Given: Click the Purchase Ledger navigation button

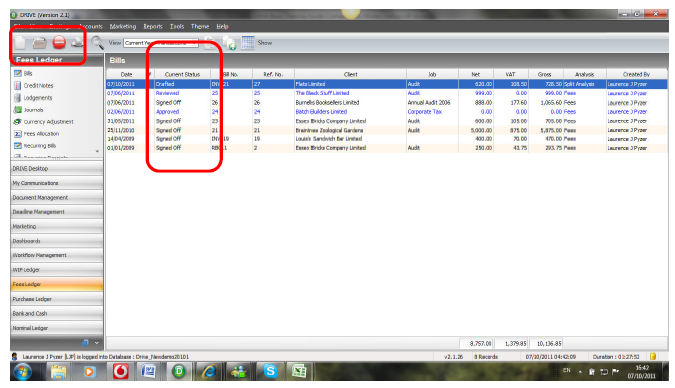Looking at the screenshot, I should pos(57,299).
